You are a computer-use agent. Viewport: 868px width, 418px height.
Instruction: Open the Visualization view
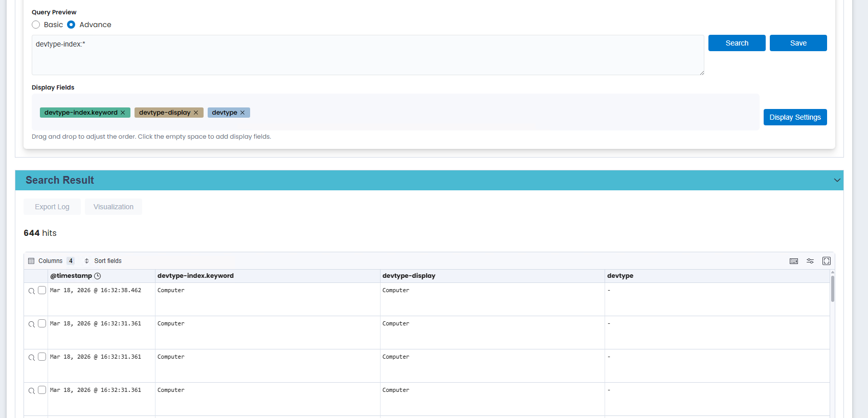click(x=114, y=207)
